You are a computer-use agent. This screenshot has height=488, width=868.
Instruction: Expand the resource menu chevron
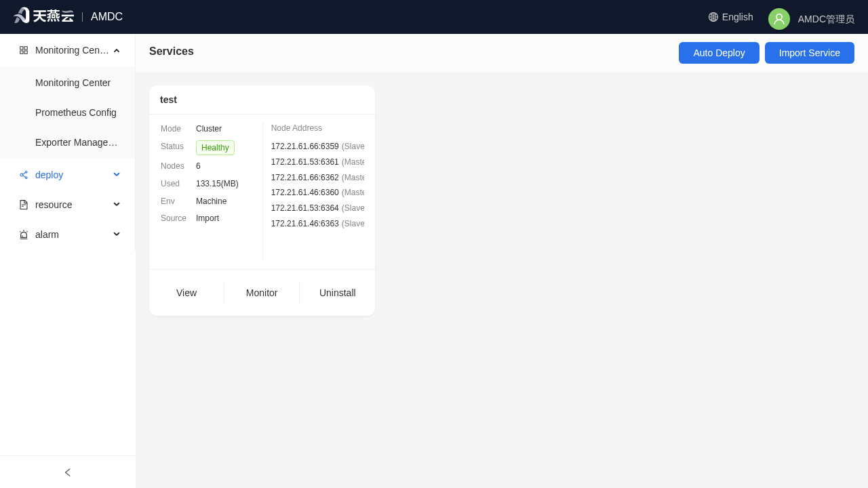click(117, 205)
